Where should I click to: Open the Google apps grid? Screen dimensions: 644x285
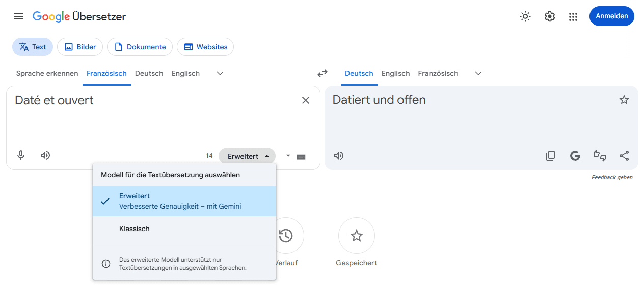point(573,16)
